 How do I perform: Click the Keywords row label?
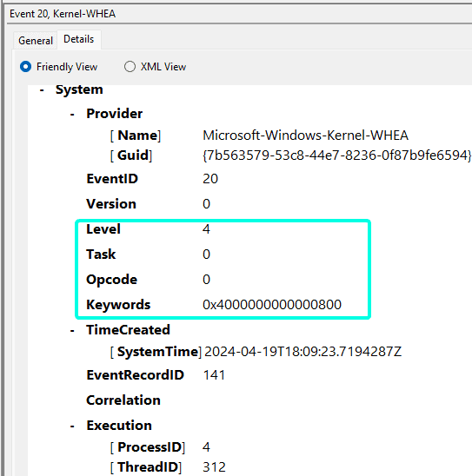118,305
